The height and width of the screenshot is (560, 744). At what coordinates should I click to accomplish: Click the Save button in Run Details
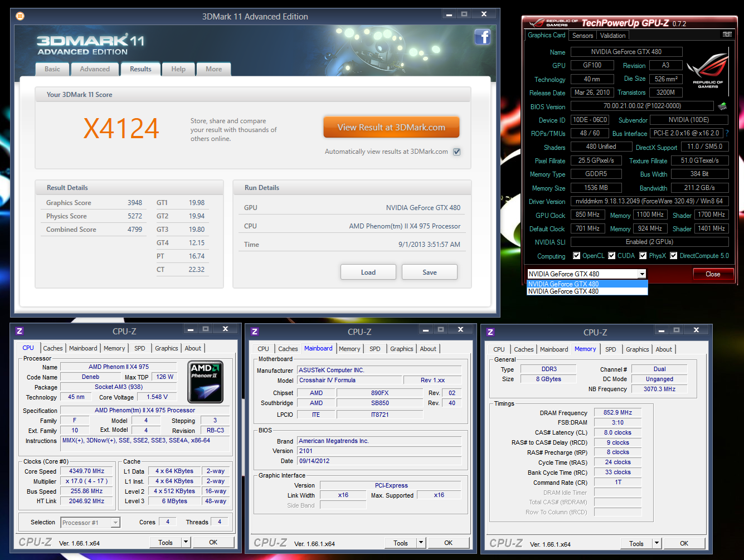pyautogui.click(x=430, y=272)
